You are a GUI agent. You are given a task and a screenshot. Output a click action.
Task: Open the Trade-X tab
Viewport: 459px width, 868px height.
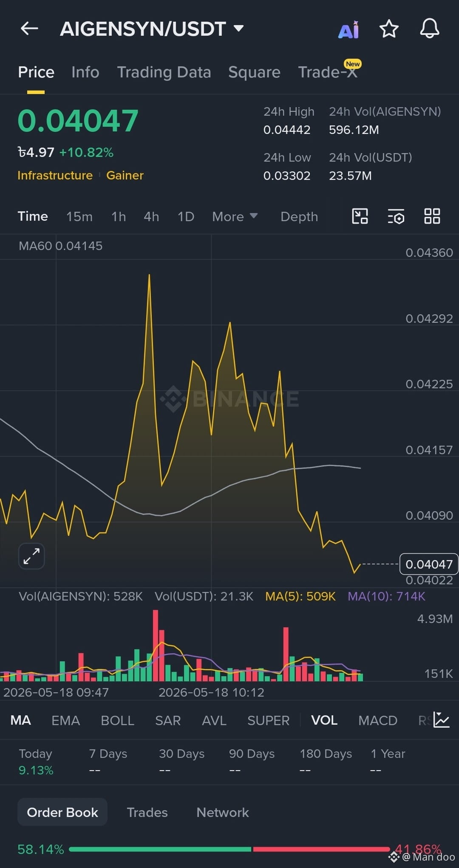coord(328,72)
